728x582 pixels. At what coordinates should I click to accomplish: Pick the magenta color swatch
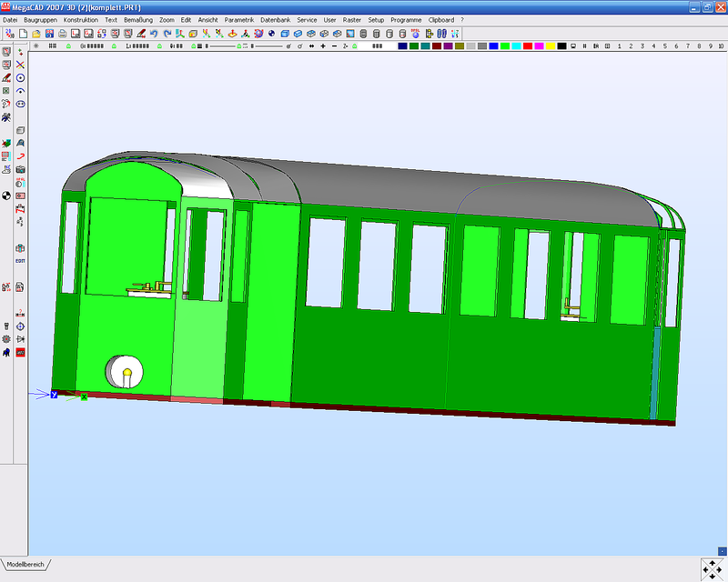tap(539, 46)
